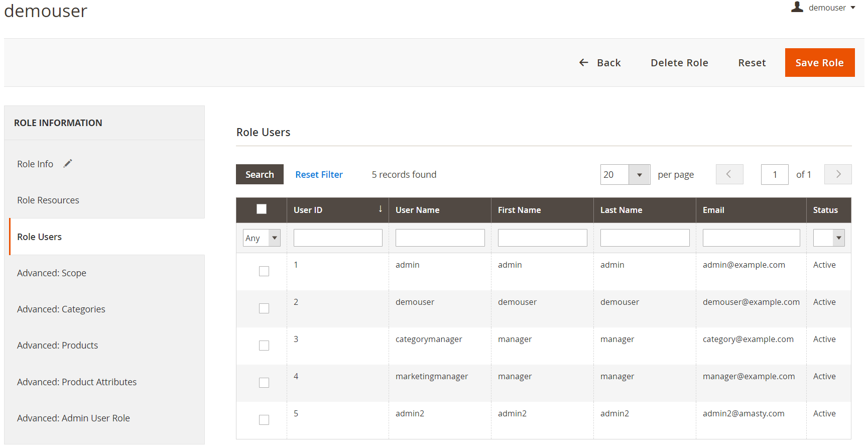Click the User Name filter input field
The height and width of the screenshot is (448, 868).
click(x=440, y=238)
